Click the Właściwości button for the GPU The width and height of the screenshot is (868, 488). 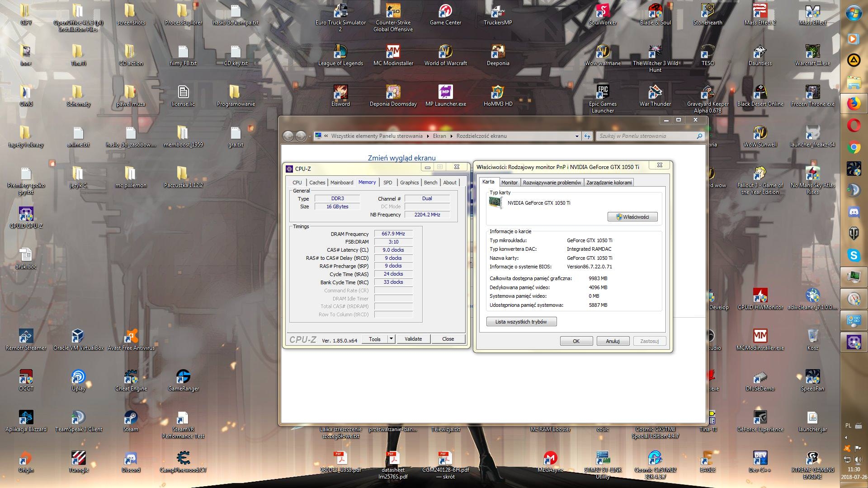point(632,217)
